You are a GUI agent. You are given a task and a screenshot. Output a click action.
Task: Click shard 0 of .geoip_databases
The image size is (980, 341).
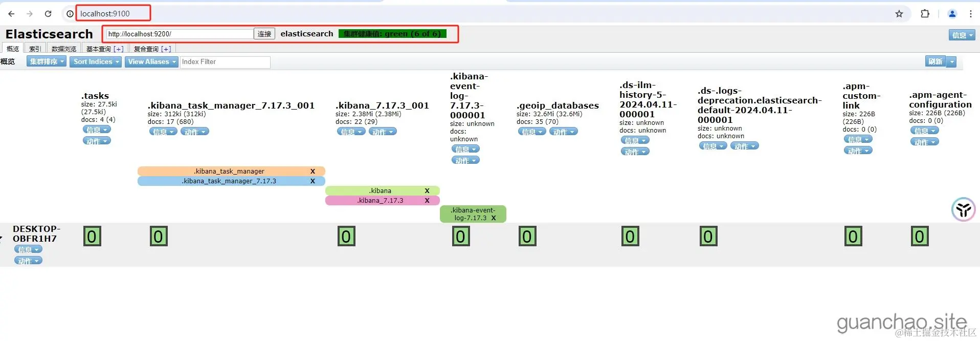point(527,237)
